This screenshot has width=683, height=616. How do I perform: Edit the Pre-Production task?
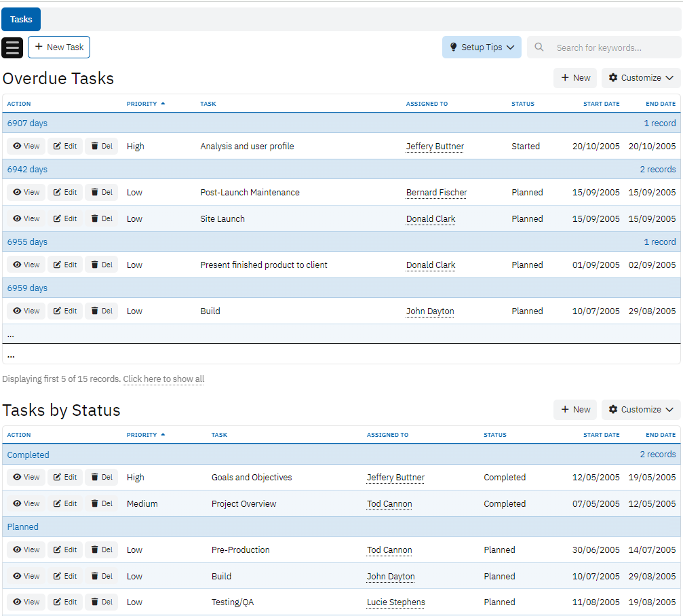(65, 550)
